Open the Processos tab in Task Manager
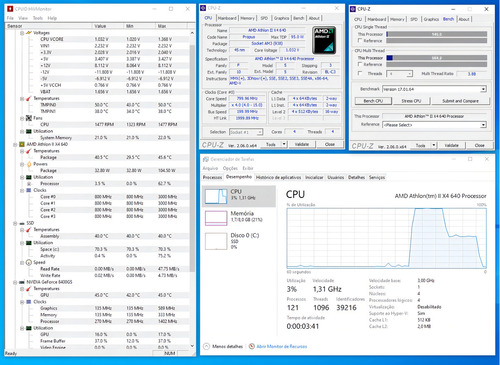 pyautogui.click(x=212, y=177)
